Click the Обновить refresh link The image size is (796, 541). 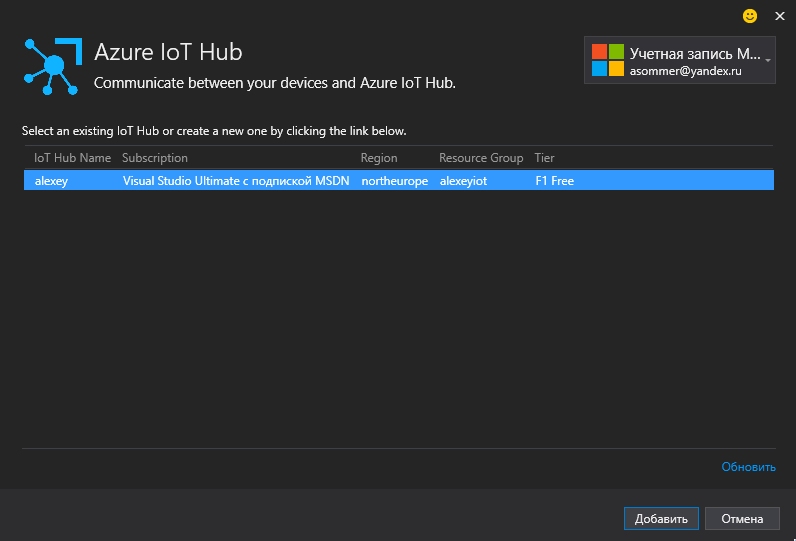748,466
